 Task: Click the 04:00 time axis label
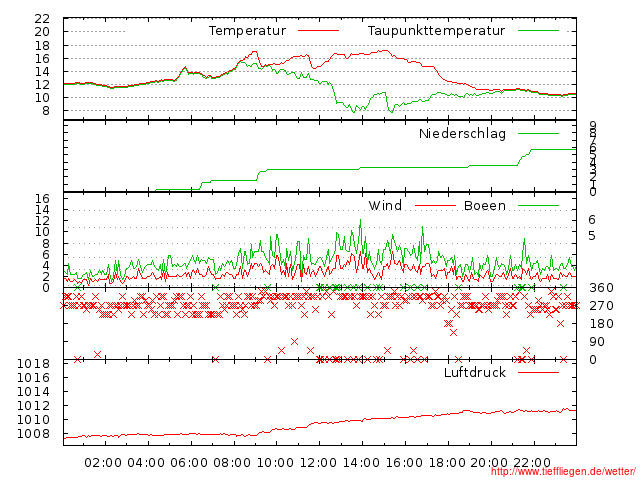coord(146,462)
